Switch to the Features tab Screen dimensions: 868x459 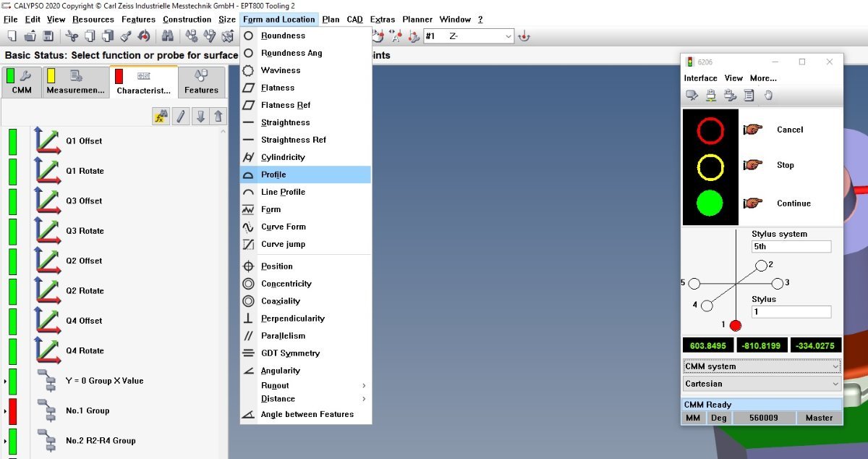click(201, 83)
